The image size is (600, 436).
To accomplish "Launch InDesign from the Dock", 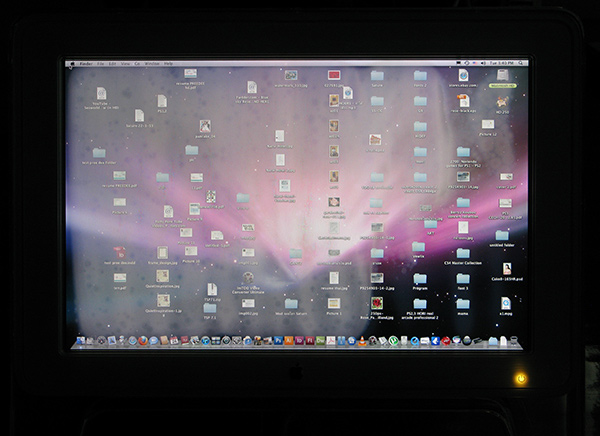I will point(300,340).
